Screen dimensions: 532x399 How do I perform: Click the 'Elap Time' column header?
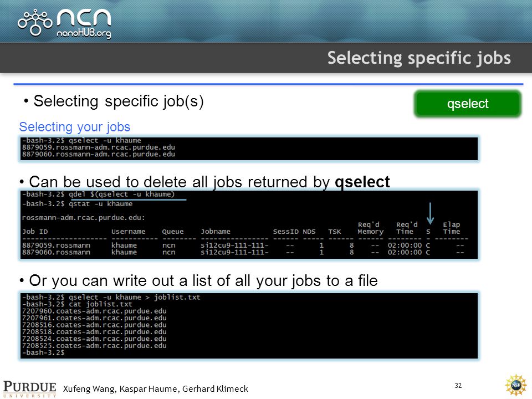coord(451,228)
